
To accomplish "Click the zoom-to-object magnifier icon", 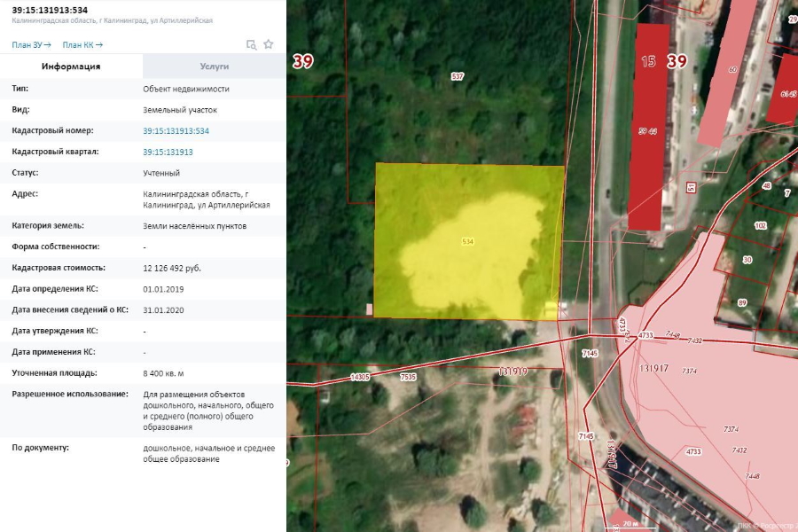I will (251, 44).
